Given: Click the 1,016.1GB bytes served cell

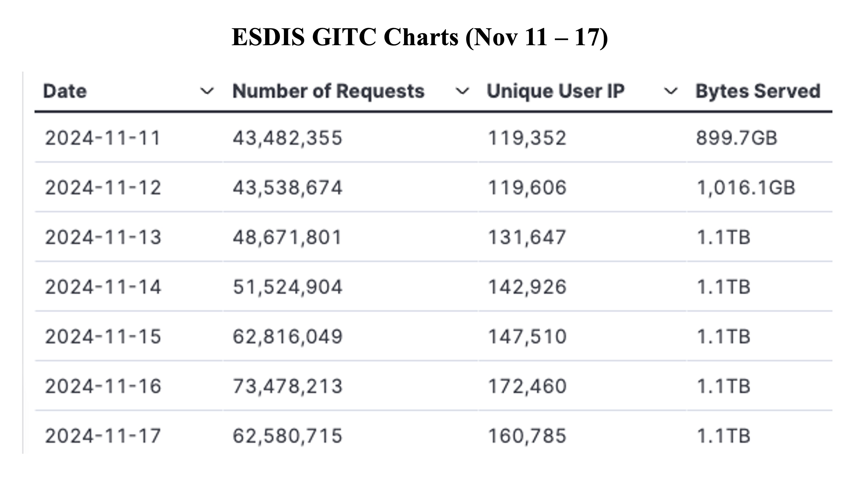Looking at the screenshot, I should point(746,187).
